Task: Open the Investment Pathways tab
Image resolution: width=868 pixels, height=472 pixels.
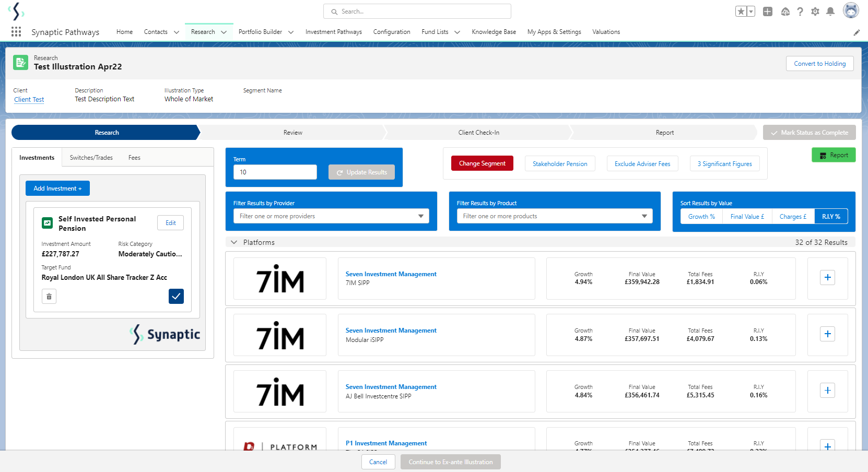Action: coord(334,32)
